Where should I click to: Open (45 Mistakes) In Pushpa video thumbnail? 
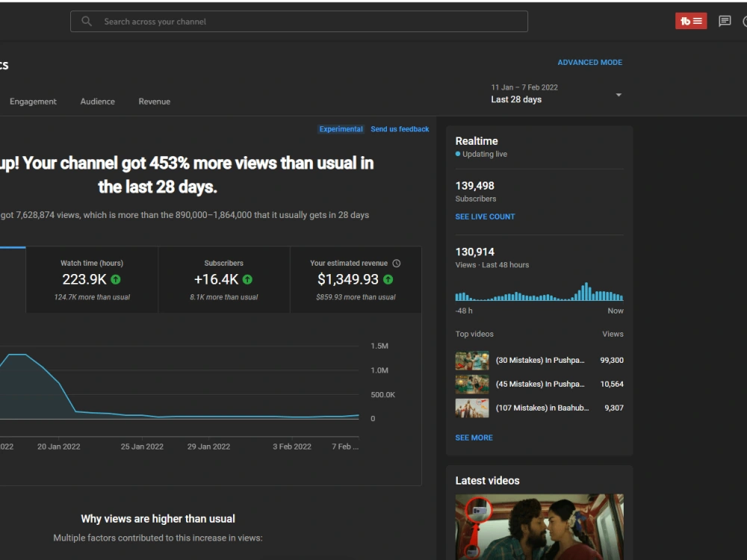(x=472, y=385)
